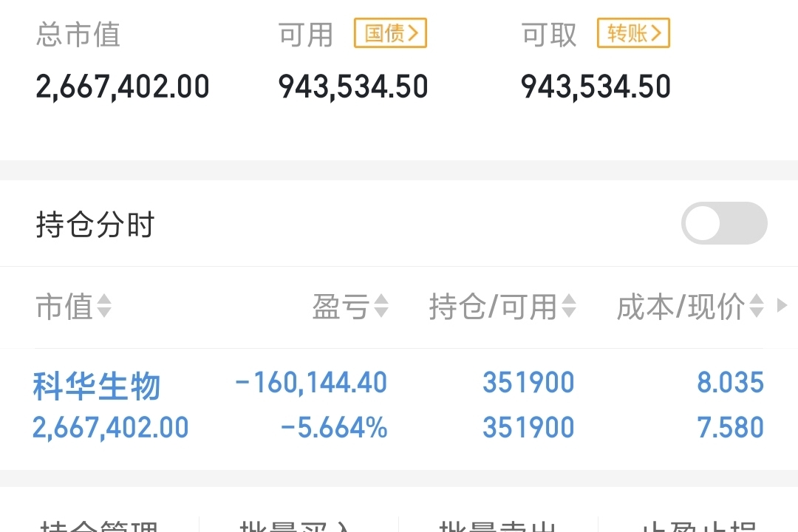The width and height of the screenshot is (798, 532).
Task: Open the 国债 shortcut badge
Action: pos(390,33)
